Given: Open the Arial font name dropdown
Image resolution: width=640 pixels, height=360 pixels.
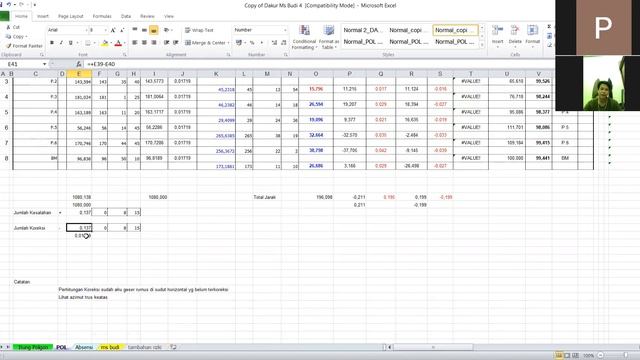Looking at the screenshot, I should pos(86,30).
